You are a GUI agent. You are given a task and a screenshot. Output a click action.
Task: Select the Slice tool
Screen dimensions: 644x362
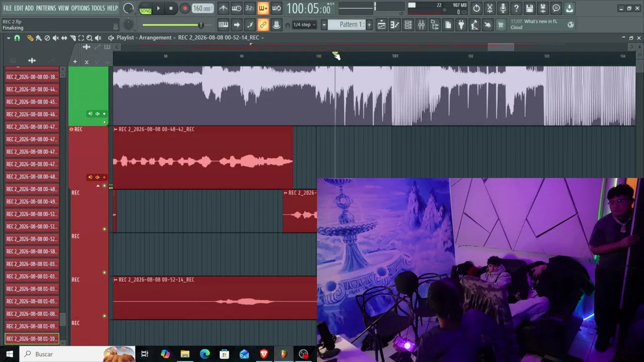click(x=72, y=38)
